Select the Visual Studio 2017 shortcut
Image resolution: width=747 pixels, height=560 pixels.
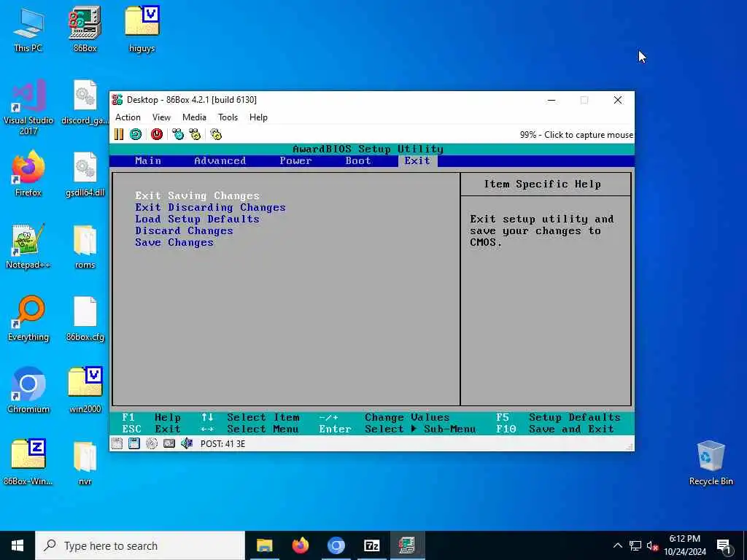[x=28, y=108]
